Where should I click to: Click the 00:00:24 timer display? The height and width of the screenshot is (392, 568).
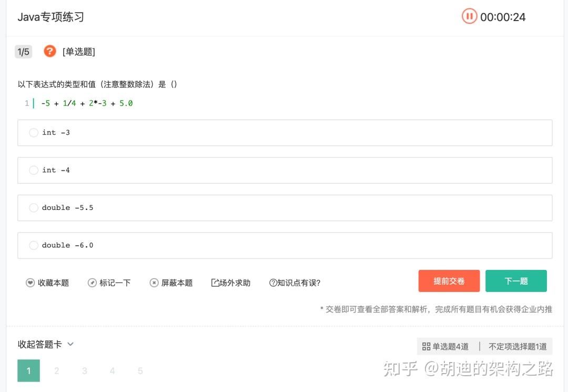(x=502, y=16)
